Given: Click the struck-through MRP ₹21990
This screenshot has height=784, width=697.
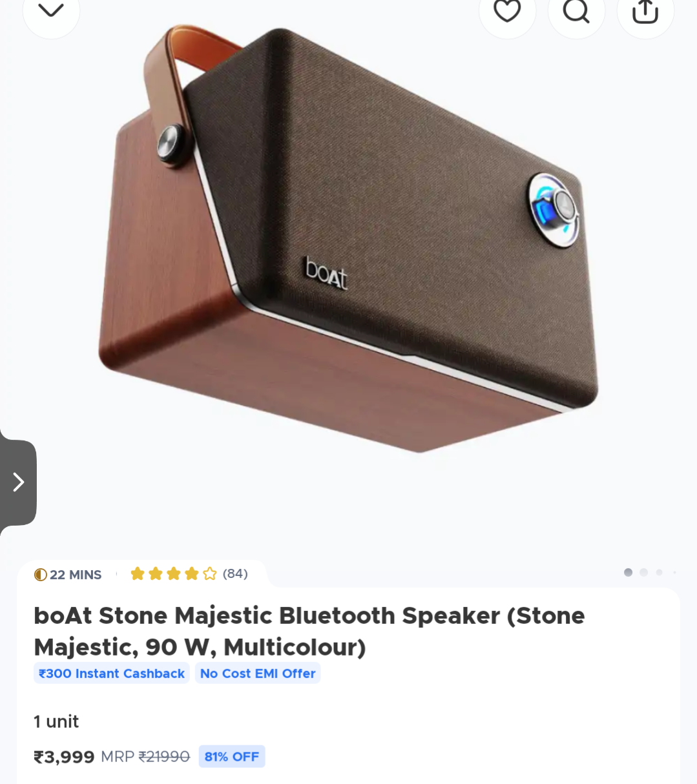Looking at the screenshot, I should pyautogui.click(x=145, y=757).
